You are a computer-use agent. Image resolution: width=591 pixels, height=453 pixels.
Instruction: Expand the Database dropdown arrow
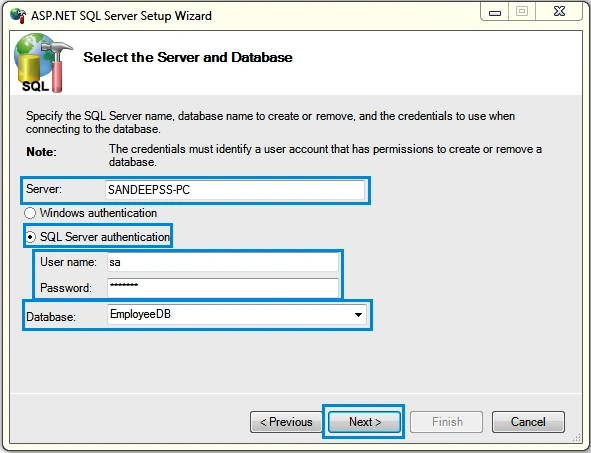coord(358,315)
